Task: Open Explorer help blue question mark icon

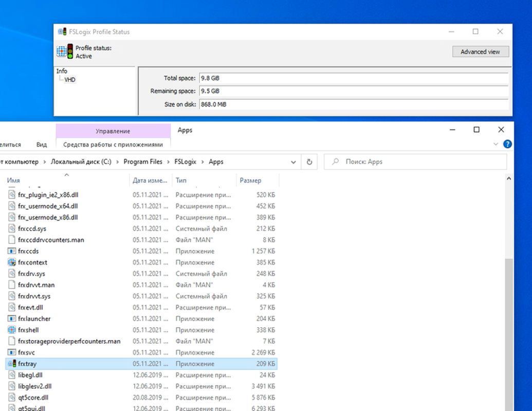Action: click(507, 145)
